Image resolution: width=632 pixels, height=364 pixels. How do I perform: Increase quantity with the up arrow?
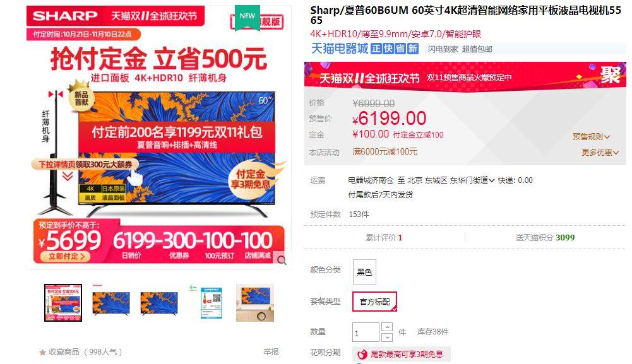pyautogui.click(x=386, y=327)
